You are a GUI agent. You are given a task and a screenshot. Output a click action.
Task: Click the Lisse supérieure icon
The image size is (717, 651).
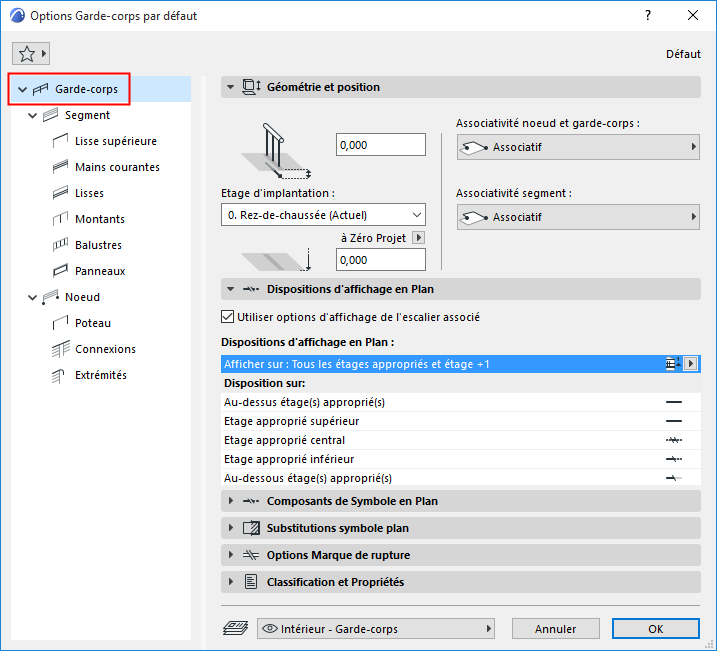60,141
